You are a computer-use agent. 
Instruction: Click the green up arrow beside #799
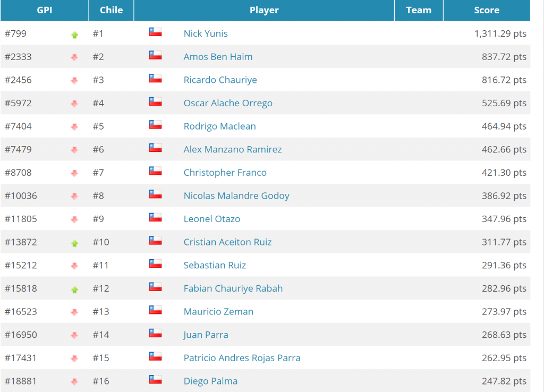(74, 35)
